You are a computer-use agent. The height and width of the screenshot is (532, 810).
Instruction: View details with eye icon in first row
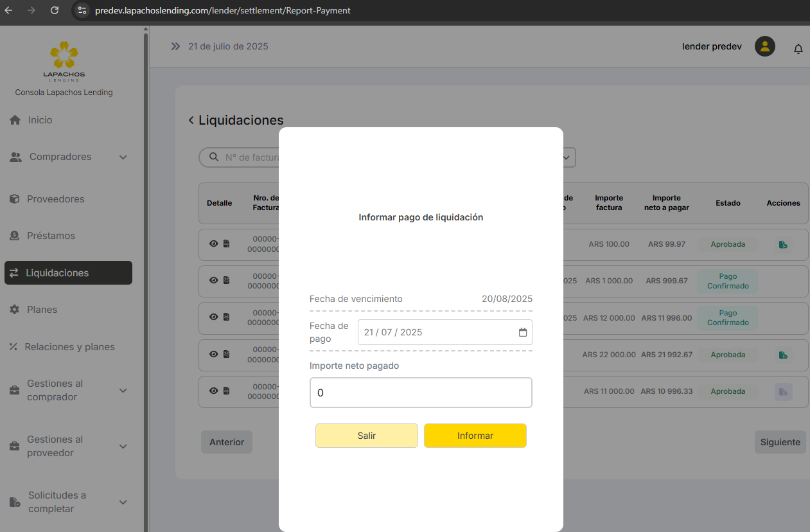214,244
